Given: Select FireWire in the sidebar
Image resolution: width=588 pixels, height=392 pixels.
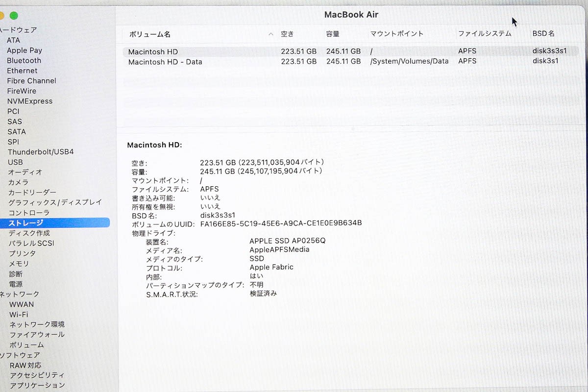Looking at the screenshot, I should 22,91.
